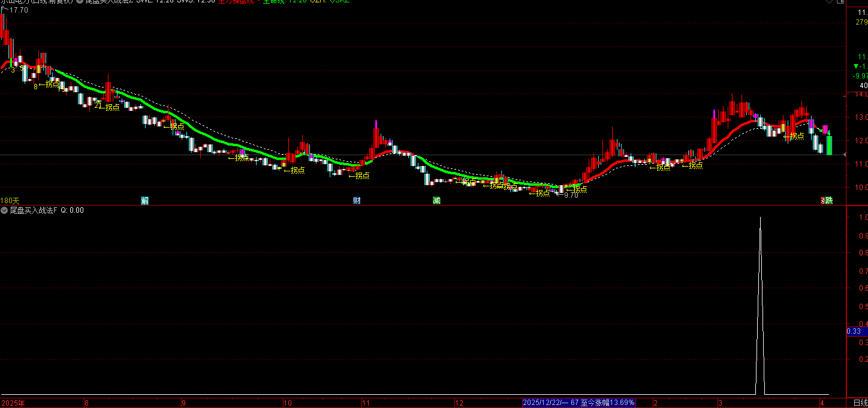Click month 11 on the timeline
This screenshot has width=868, height=408.
click(x=366, y=403)
